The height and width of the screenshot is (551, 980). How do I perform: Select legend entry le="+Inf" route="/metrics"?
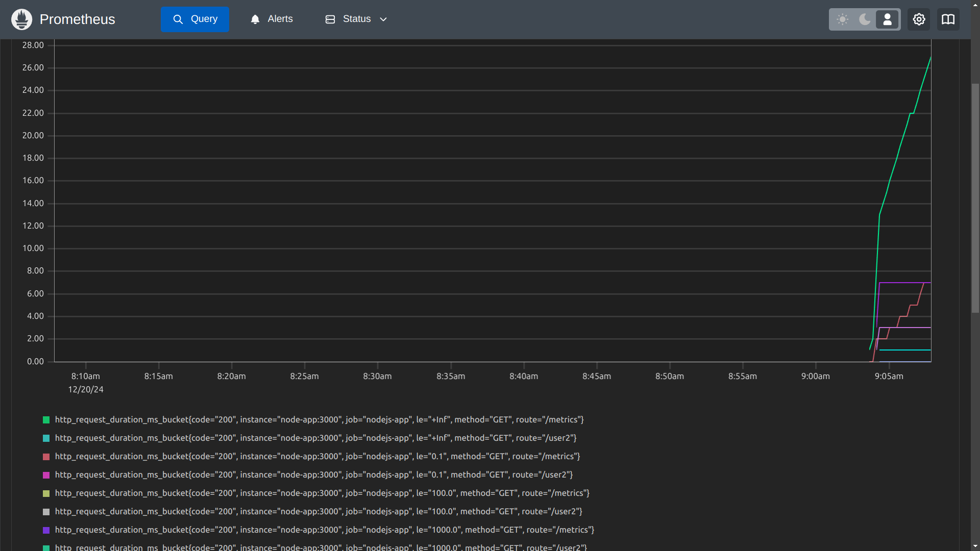320,420
